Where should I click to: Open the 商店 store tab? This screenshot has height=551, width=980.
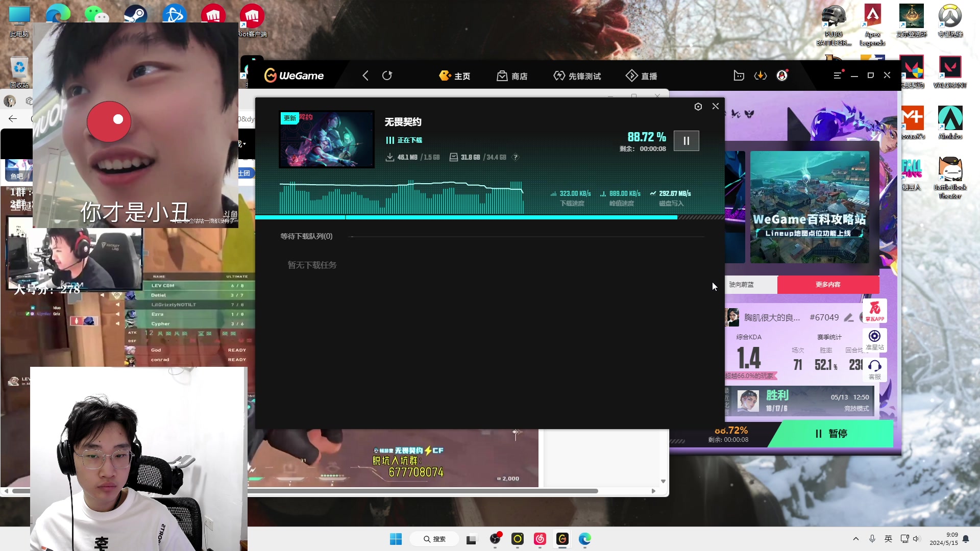[x=512, y=76]
